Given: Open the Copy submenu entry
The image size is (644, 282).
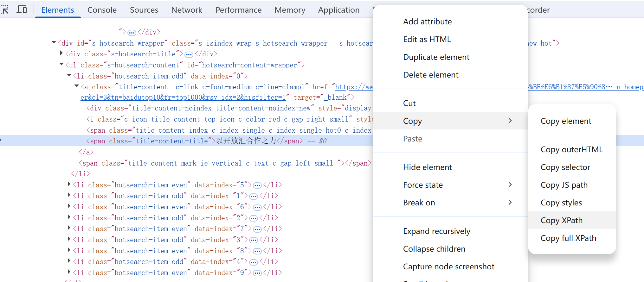Looking at the screenshot, I should click(x=450, y=121).
